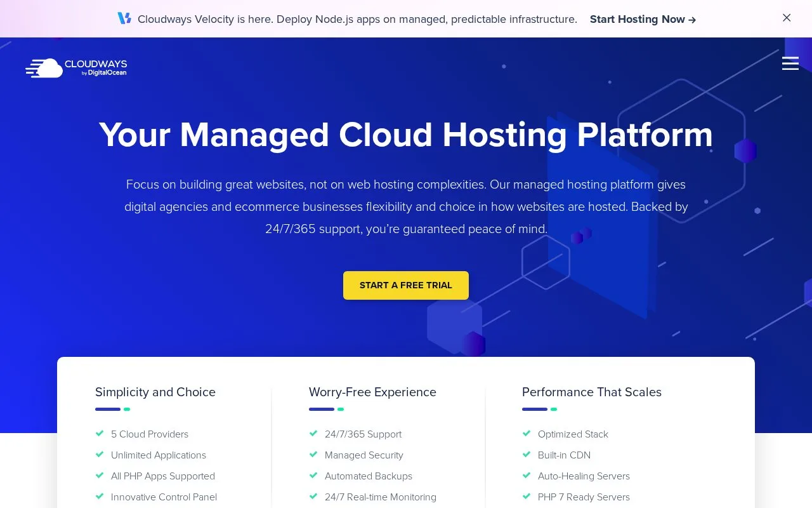Image resolution: width=812 pixels, height=508 pixels.
Task: Click the checkmark beside Automated Backups
Action: [x=313, y=476]
